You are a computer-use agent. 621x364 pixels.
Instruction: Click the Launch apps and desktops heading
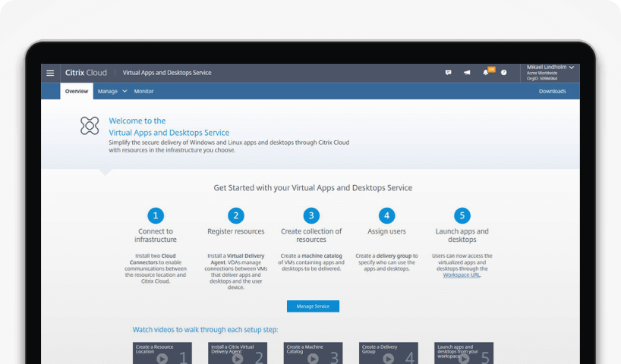click(x=462, y=235)
